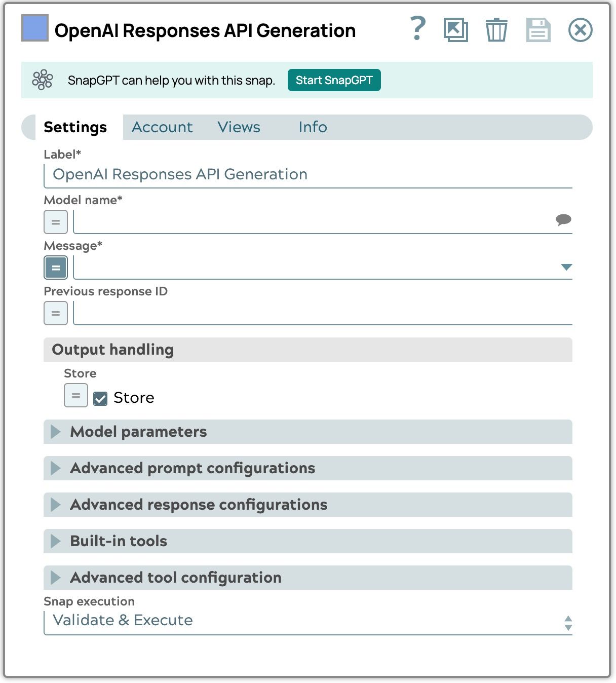This screenshot has height=683, width=616.
Task: Switch to the Account tab
Action: click(x=162, y=127)
